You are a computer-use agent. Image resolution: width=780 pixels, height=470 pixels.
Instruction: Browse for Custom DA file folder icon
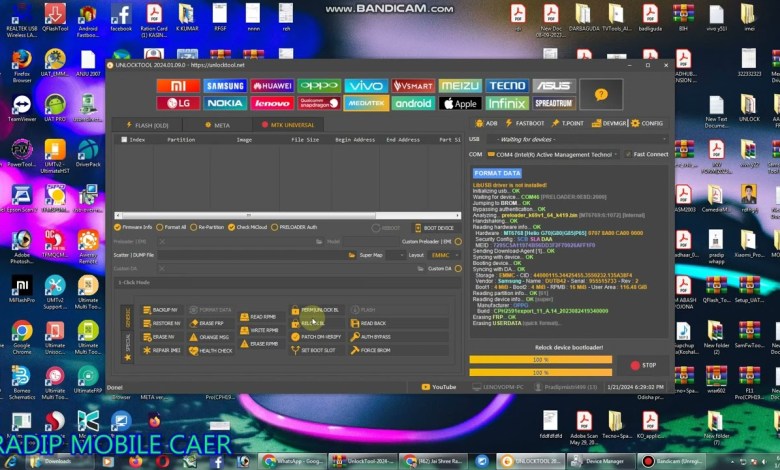pos(420,269)
